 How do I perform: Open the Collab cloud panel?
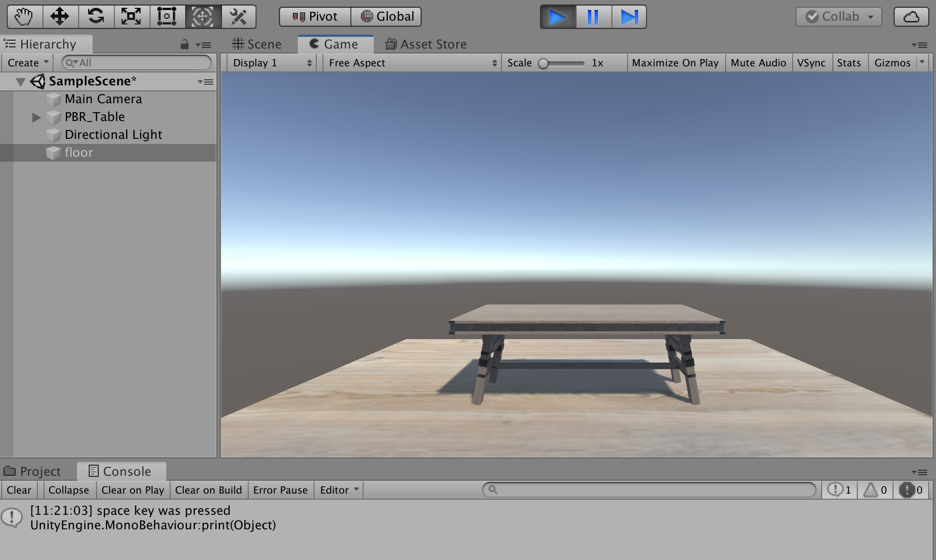(x=910, y=16)
